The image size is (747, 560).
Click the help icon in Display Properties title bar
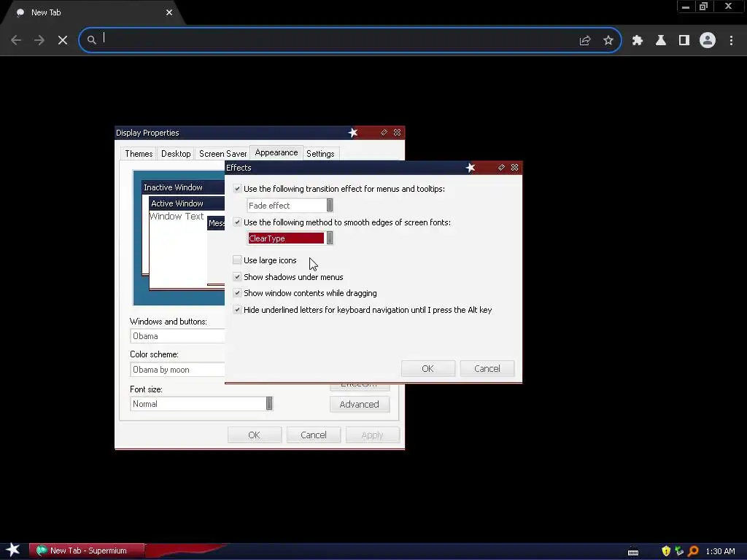pyautogui.click(x=384, y=133)
